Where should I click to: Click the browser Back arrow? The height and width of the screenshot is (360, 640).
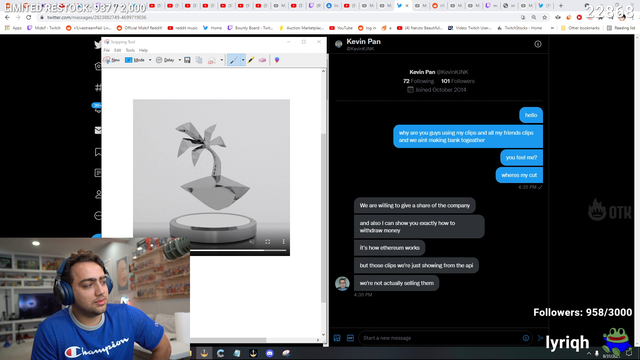[x=7, y=18]
